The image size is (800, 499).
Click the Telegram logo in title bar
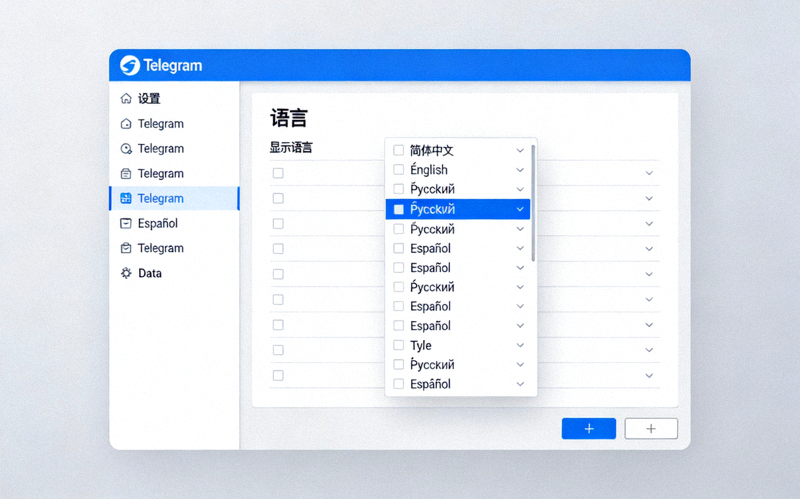click(130, 66)
